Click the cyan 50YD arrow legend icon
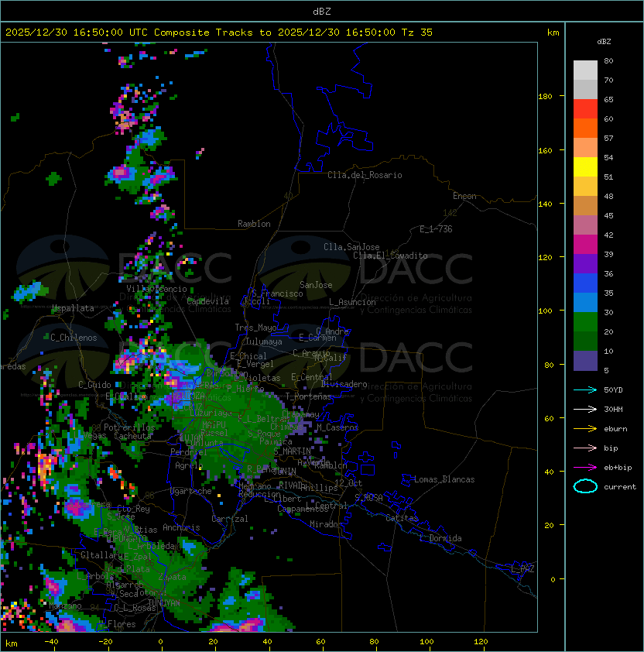This screenshot has width=644, height=652. [x=585, y=390]
